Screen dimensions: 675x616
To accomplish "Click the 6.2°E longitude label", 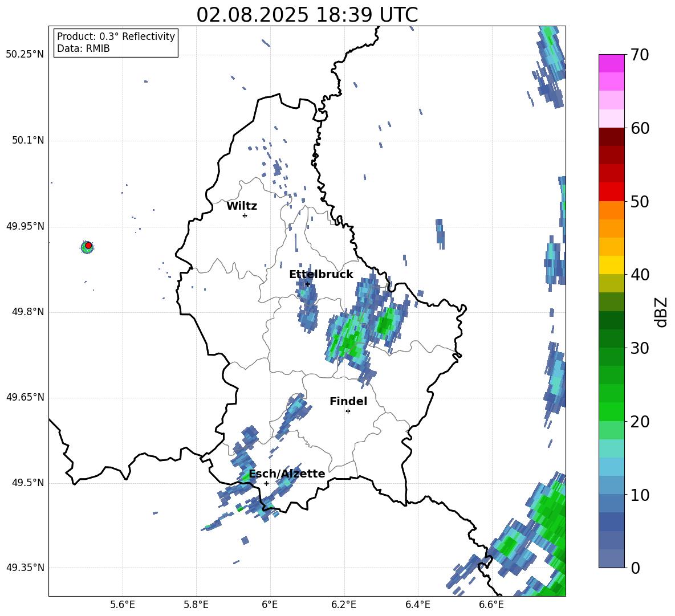I will point(344,605).
